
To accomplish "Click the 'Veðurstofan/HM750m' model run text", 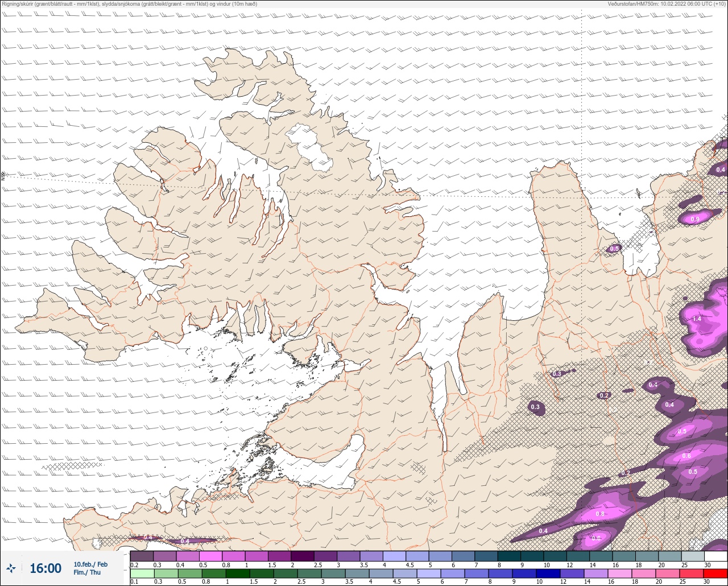I will [667, 4].
